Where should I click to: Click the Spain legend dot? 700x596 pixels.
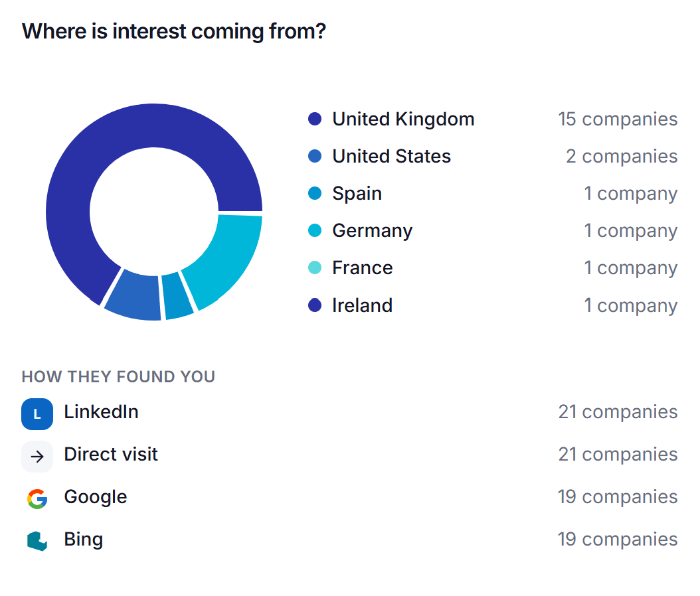click(315, 193)
